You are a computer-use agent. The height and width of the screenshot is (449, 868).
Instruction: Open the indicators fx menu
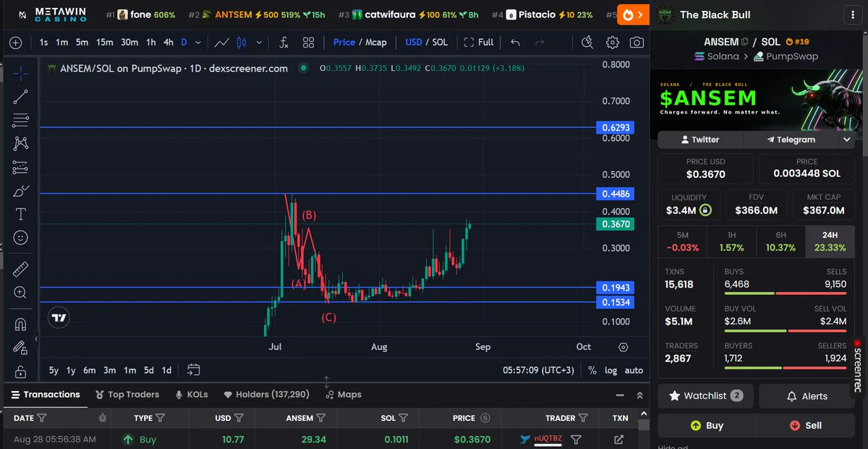coord(284,43)
